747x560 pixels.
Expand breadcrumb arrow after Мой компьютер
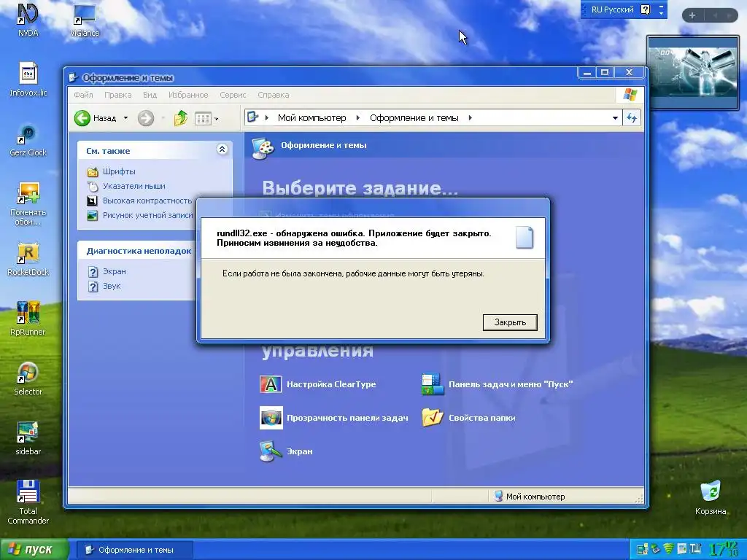(x=357, y=117)
